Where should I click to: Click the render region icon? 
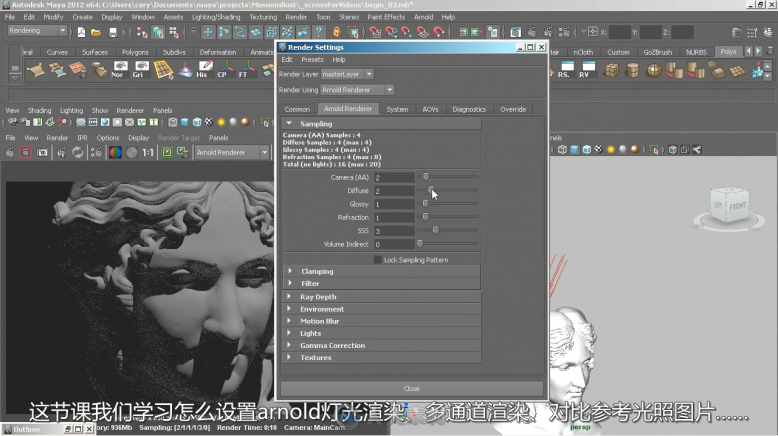tap(26, 152)
